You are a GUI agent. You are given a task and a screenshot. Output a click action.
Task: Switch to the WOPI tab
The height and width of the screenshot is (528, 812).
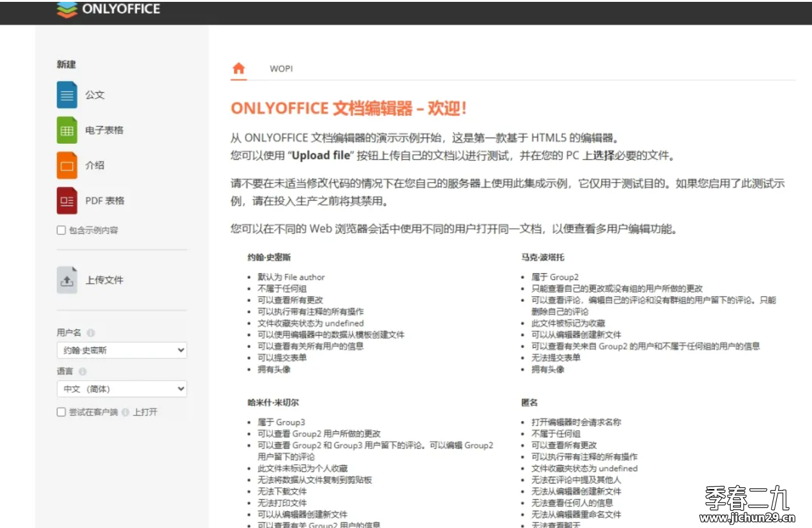coord(281,68)
